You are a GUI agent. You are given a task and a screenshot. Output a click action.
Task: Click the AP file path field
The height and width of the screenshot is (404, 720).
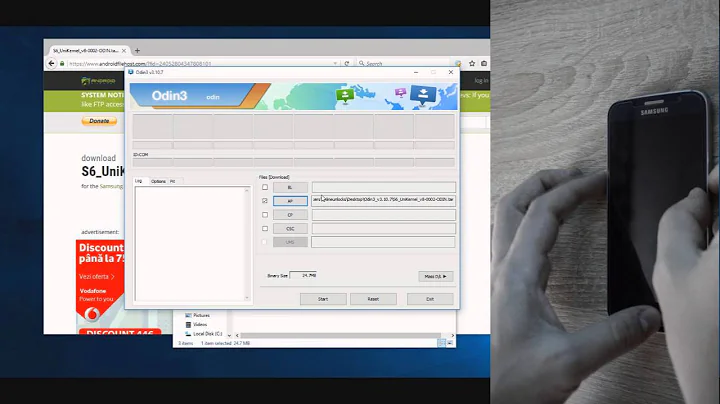click(x=383, y=200)
